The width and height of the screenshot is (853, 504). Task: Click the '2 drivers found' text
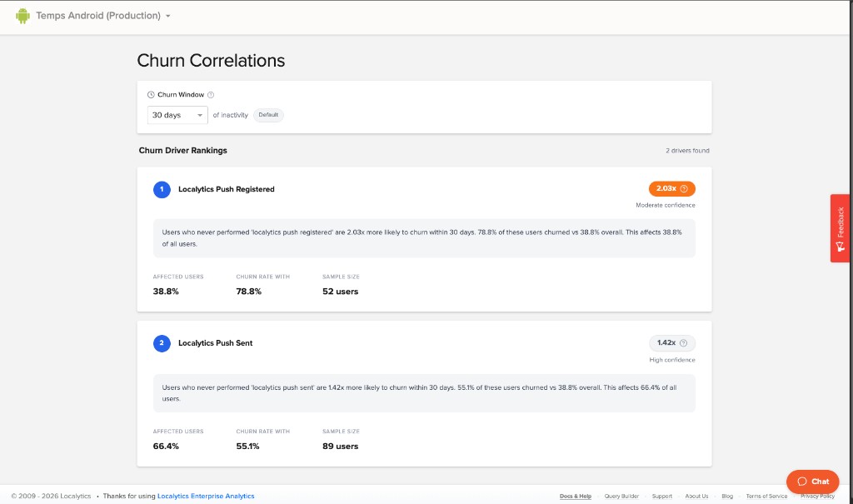[x=687, y=151]
